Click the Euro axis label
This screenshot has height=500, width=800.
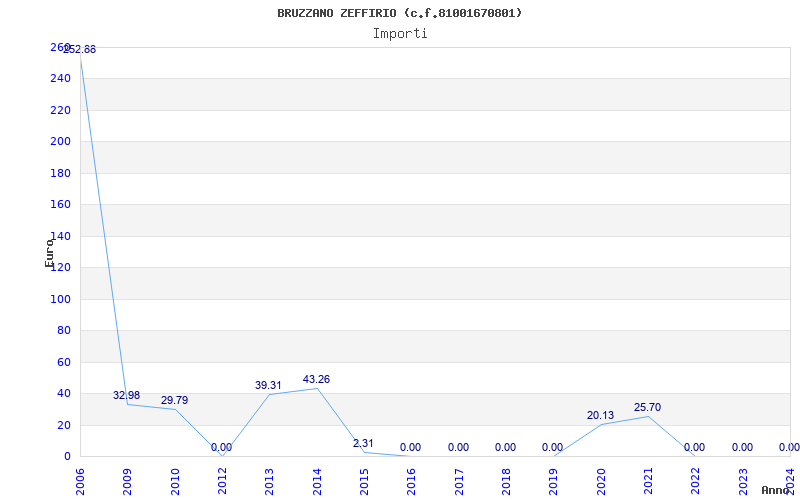49,253
